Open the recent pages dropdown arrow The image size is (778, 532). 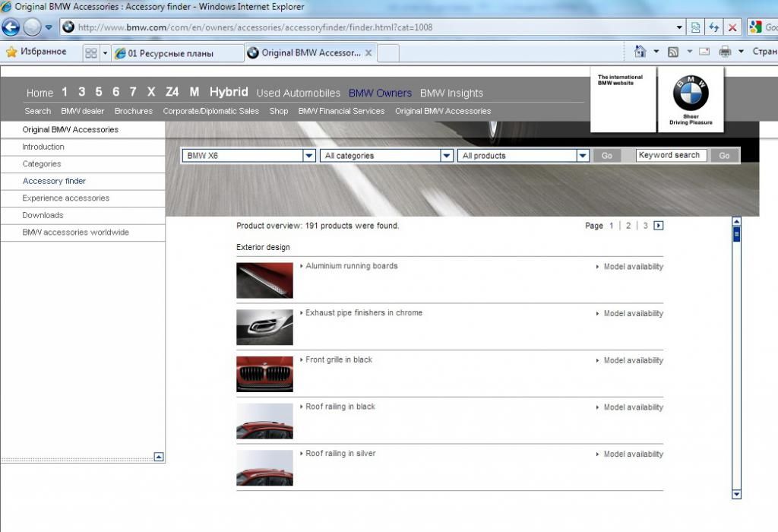coord(49,27)
